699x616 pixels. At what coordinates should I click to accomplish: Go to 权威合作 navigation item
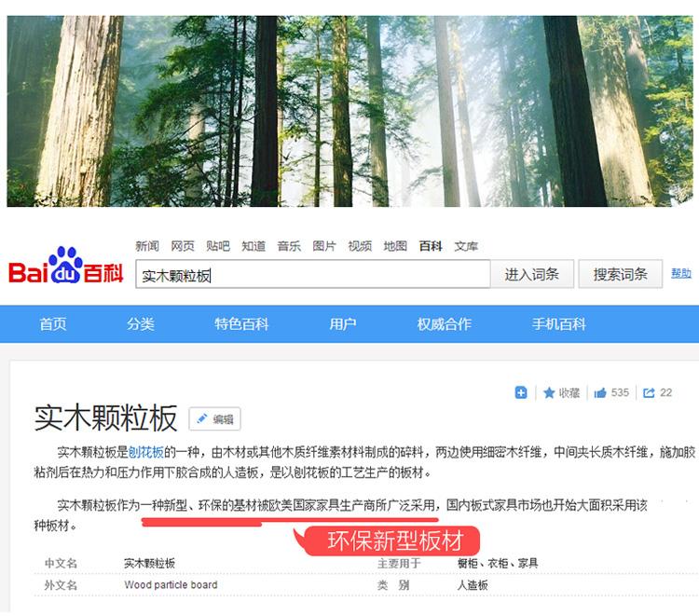(444, 323)
